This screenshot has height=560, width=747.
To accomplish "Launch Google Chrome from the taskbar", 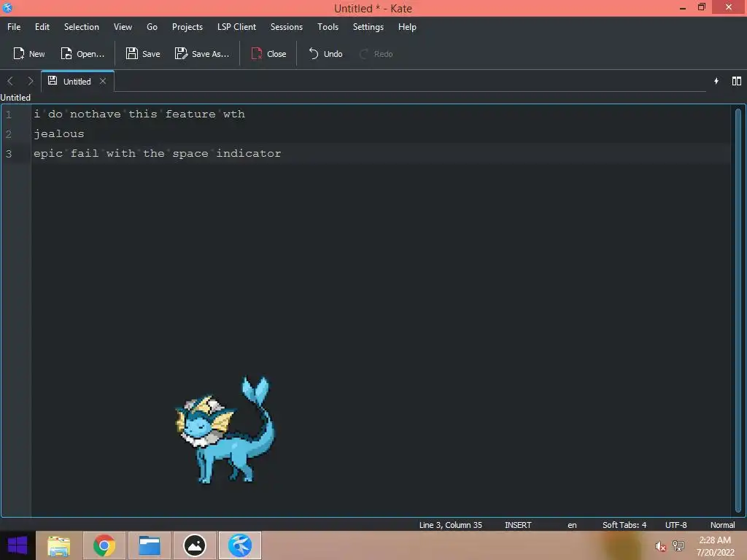I will click(x=104, y=545).
